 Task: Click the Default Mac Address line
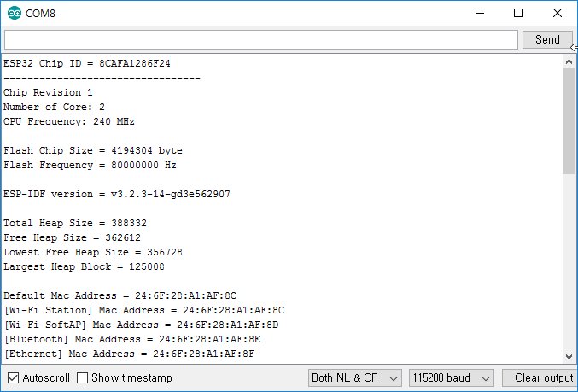120,295
